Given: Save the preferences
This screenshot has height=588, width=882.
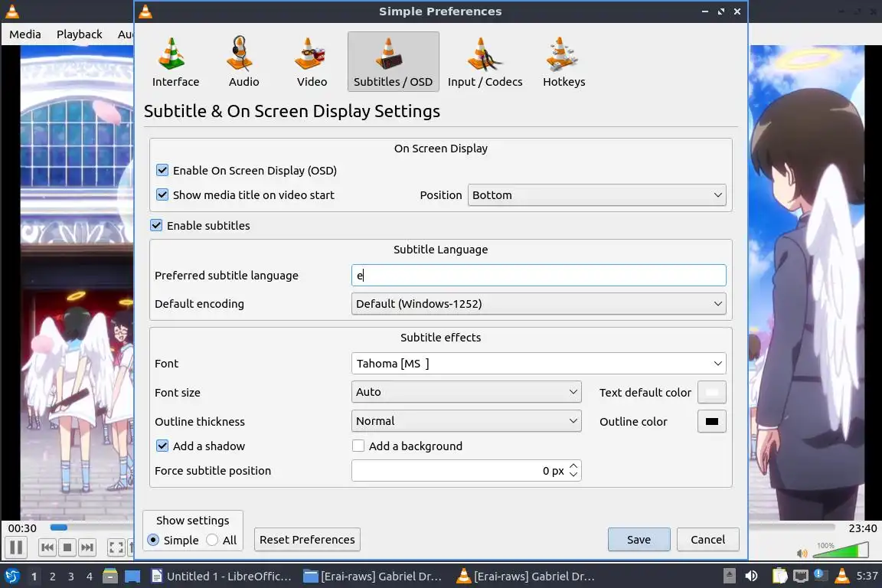Looking at the screenshot, I should tap(639, 540).
